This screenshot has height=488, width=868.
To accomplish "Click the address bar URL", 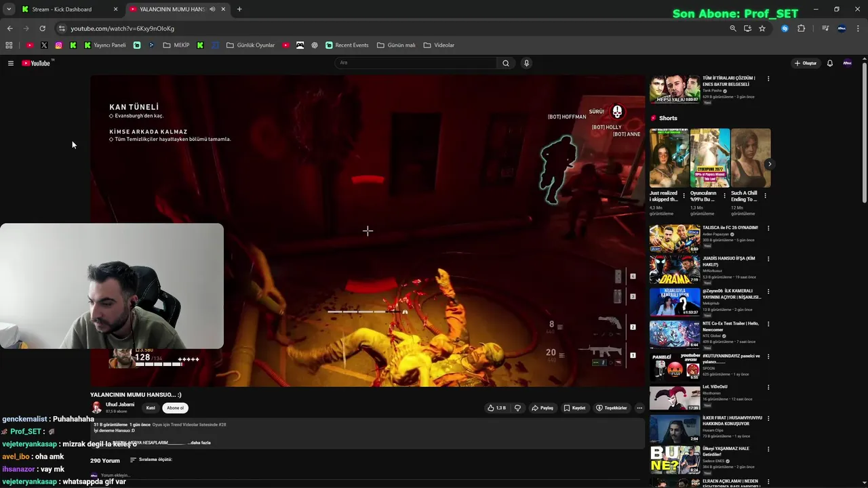I will click(x=123, y=28).
